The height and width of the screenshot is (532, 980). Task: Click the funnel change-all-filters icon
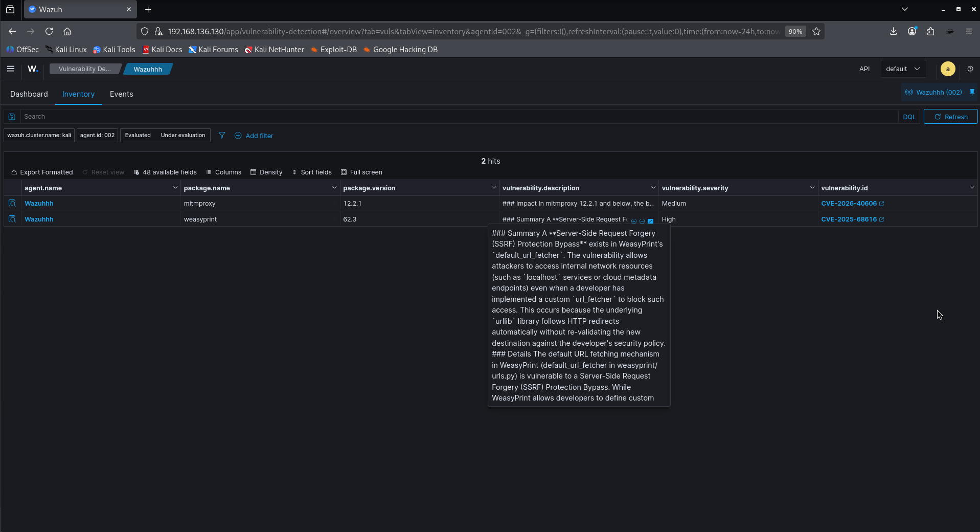pyautogui.click(x=222, y=136)
